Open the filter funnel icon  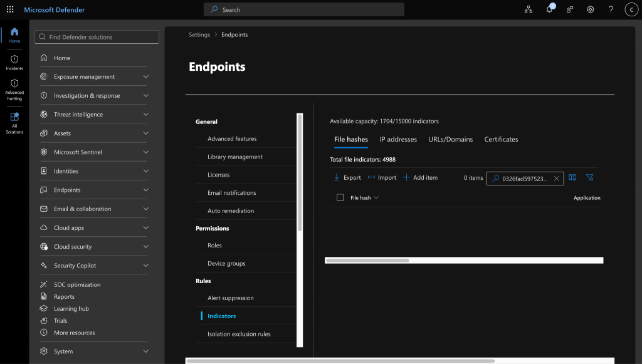[589, 177]
